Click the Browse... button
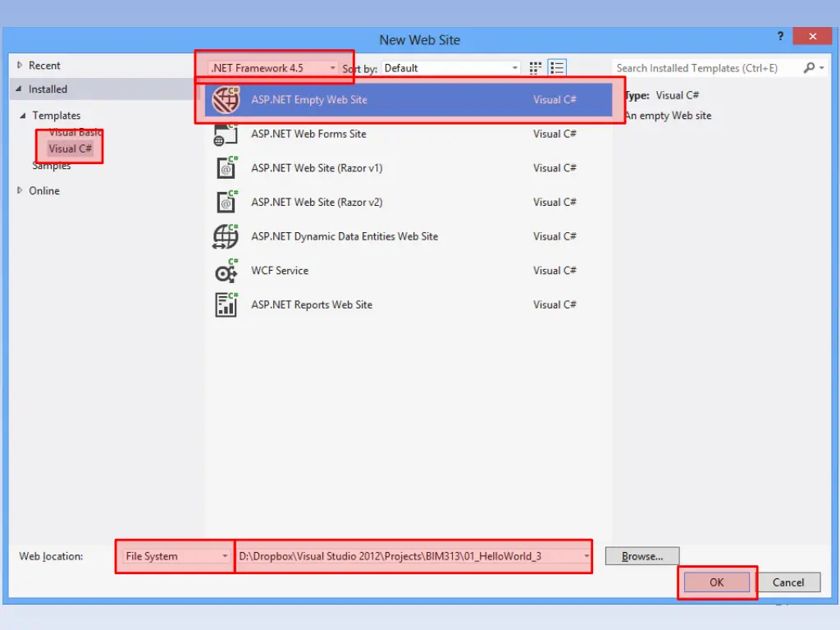Screen dimensions: 840x630 click(642, 556)
